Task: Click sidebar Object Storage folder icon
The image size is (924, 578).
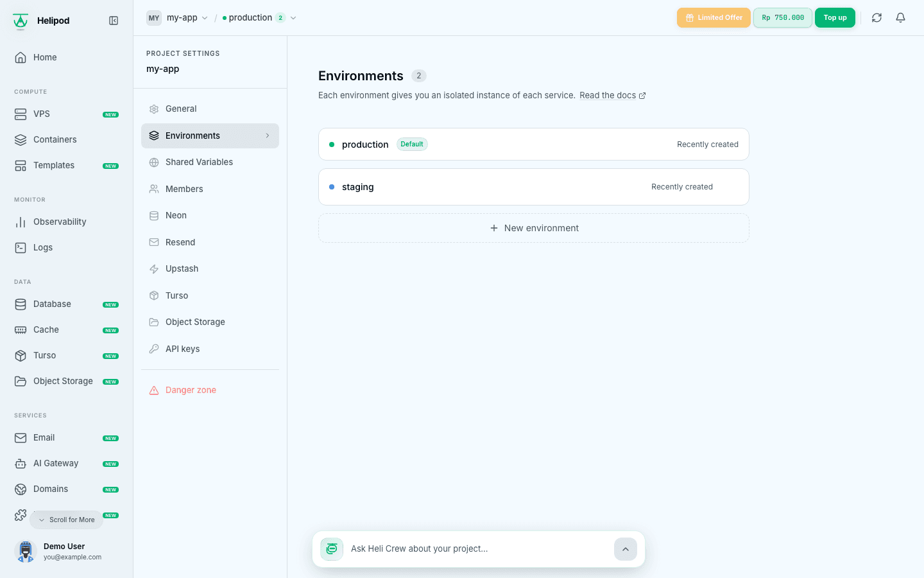Action: tap(21, 381)
